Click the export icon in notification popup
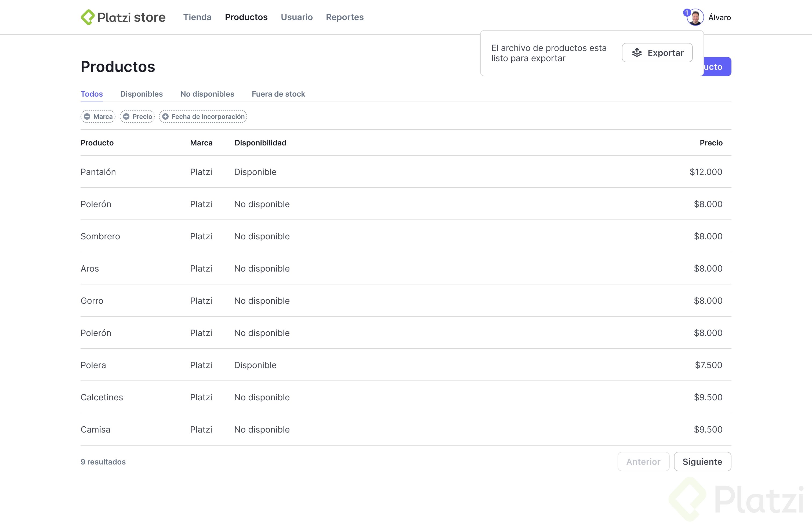 (x=637, y=53)
